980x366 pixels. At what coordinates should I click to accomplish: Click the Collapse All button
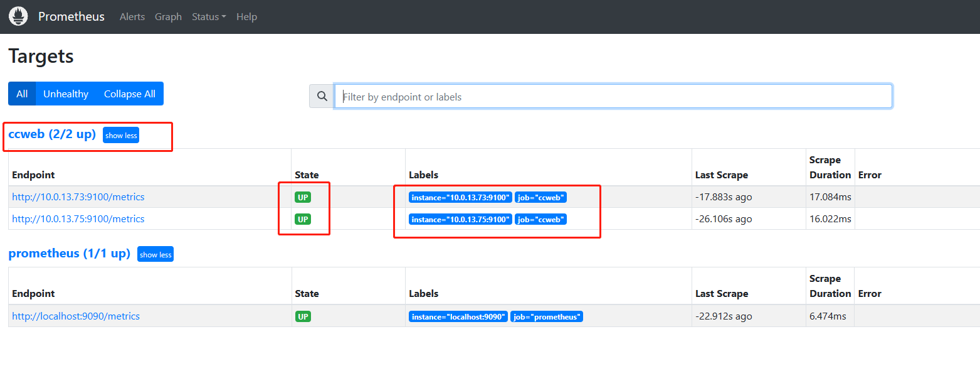[x=130, y=94]
